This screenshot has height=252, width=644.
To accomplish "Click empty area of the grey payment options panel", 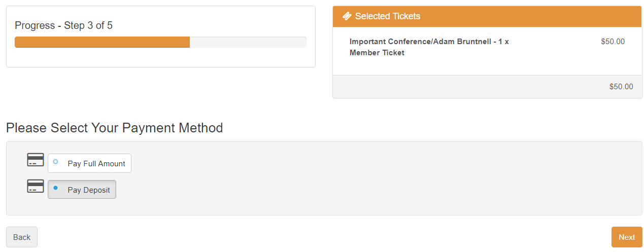I will pyautogui.click(x=355, y=177).
